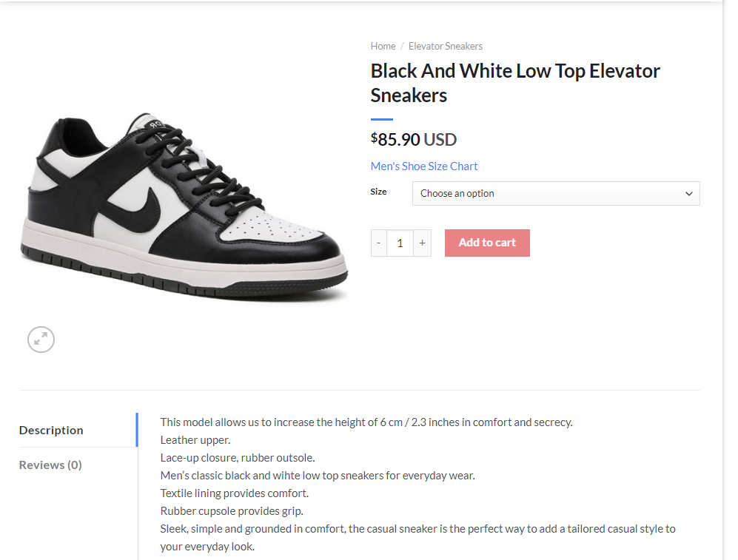The image size is (738, 560).
Task: Increase quantity with the plus button
Action: click(x=422, y=243)
